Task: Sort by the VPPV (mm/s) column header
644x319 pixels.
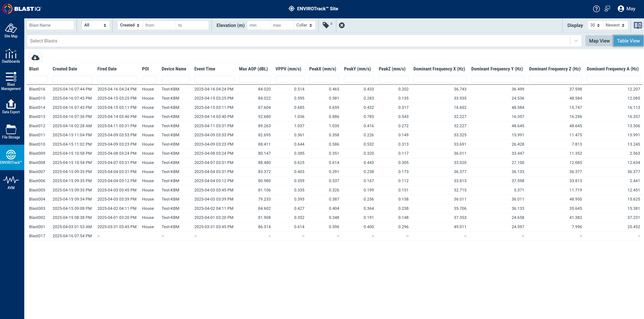Action: coord(288,69)
